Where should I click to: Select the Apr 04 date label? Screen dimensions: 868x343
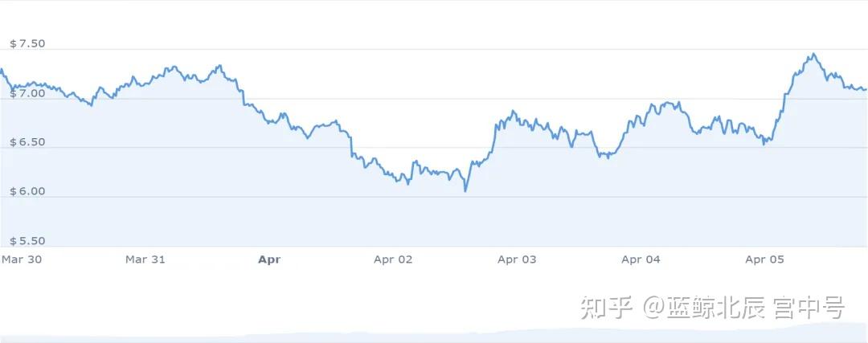[641, 259]
